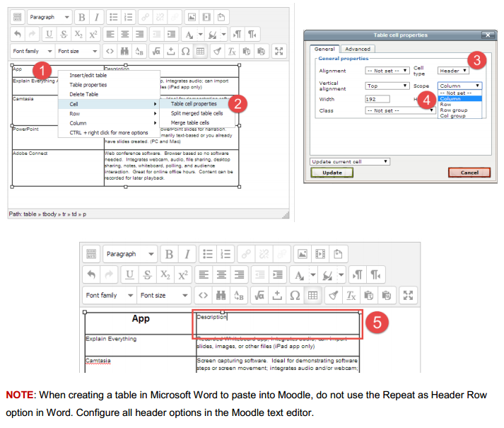Open the Row submenu in context menu
Screen dimensions: 504x428
pyautogui.click(x=110, y=114)
